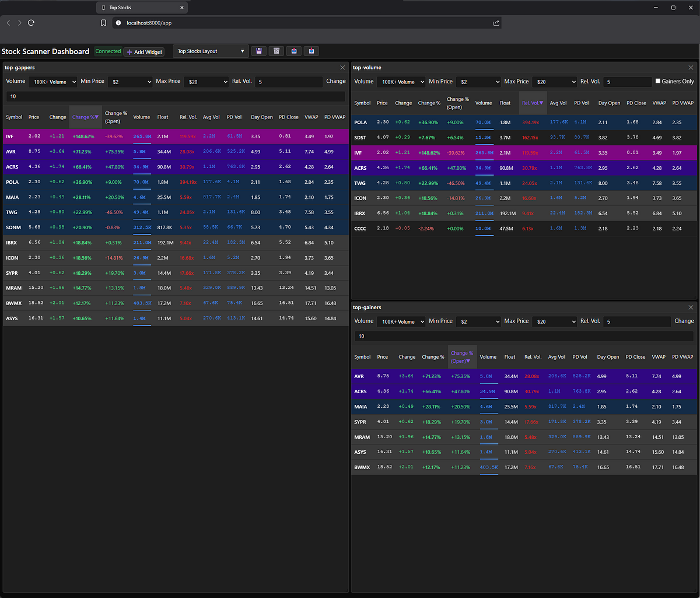The height and width of the screenshot is (598, 700).
Task: Click the site info icon before localhost URL
Action: [118, 23]
